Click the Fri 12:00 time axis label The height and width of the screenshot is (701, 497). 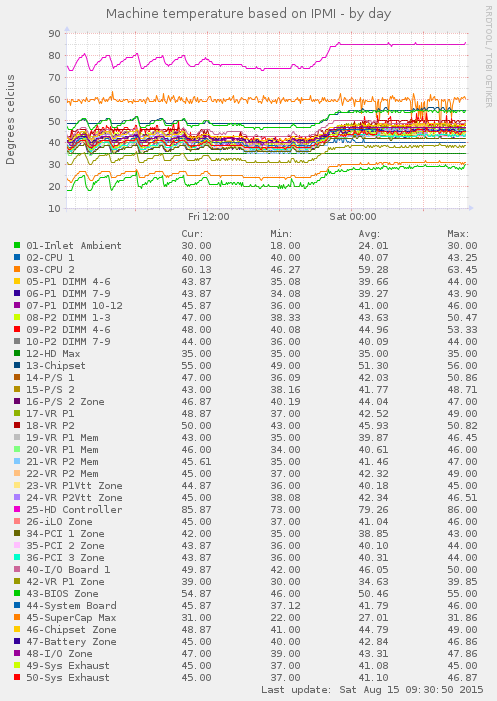click(x=209, y=217)
